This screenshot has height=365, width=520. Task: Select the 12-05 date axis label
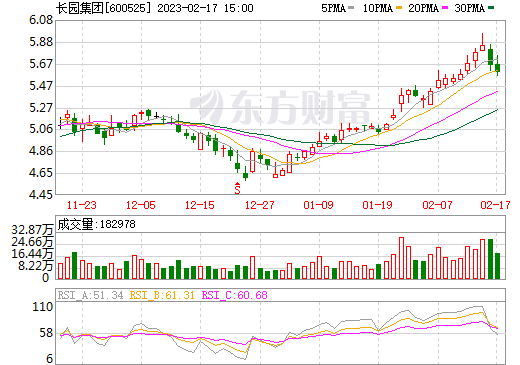pyautogui.click(x=141, y=205)
